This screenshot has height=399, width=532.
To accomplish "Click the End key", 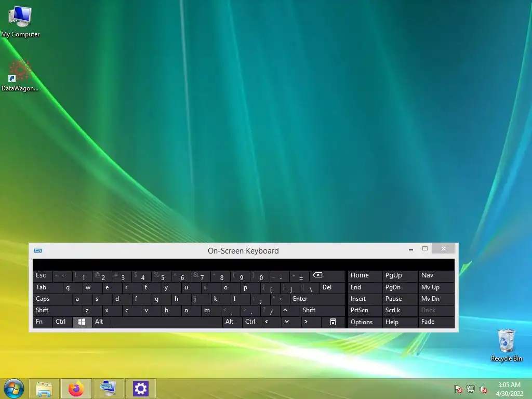I will (365, 288).
